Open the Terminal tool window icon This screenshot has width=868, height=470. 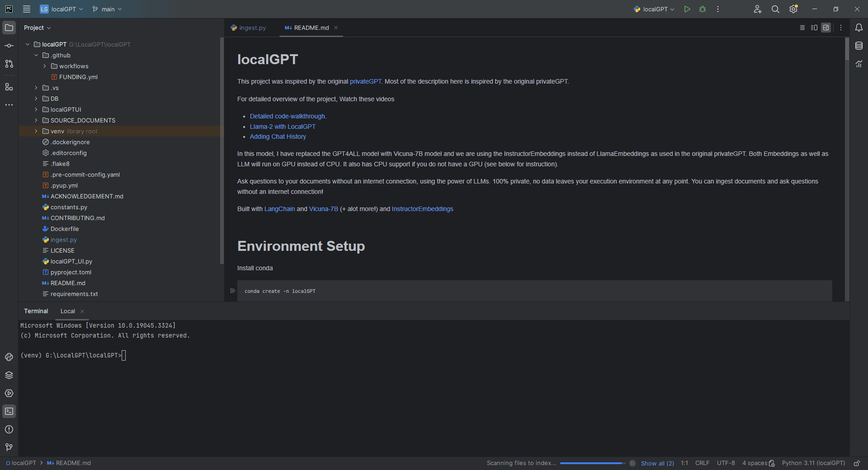pyautogui.click(x=9, y=411)
